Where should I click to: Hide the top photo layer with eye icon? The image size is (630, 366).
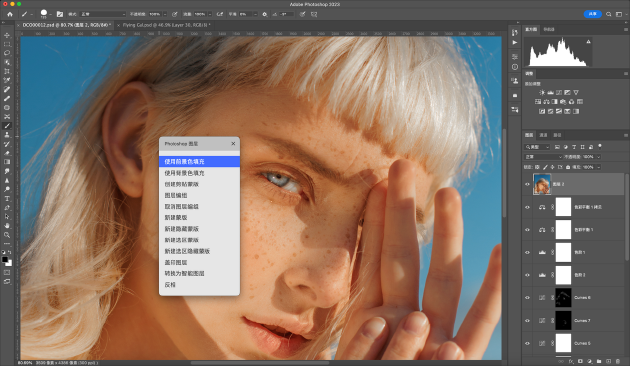coord(528,184)
